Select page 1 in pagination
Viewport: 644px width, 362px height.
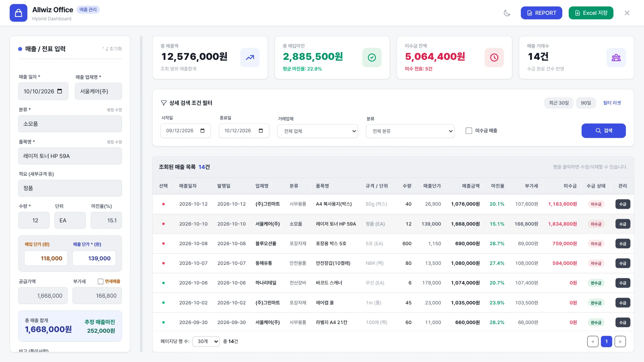point(607,342)
